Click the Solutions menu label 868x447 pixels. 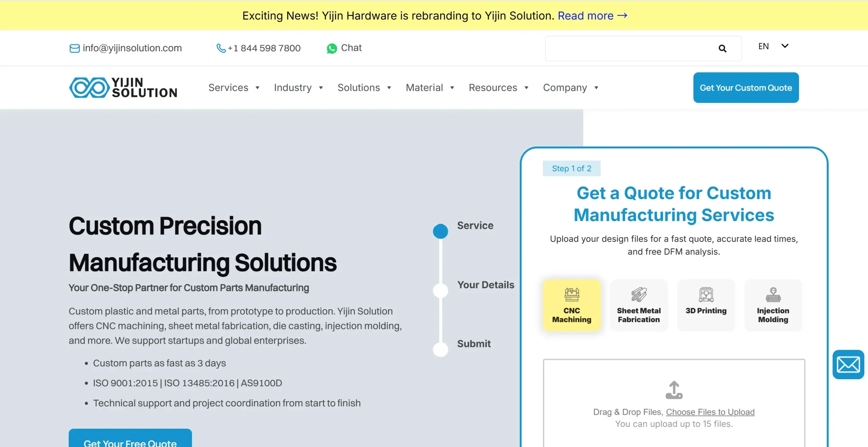pos(359,88)
